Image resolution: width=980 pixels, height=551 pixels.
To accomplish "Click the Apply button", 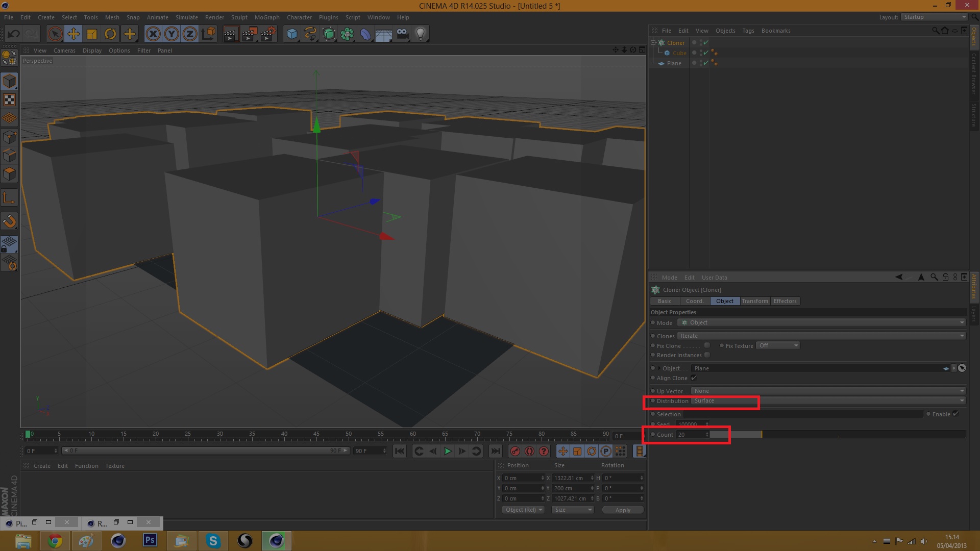I will click(623, 510).
